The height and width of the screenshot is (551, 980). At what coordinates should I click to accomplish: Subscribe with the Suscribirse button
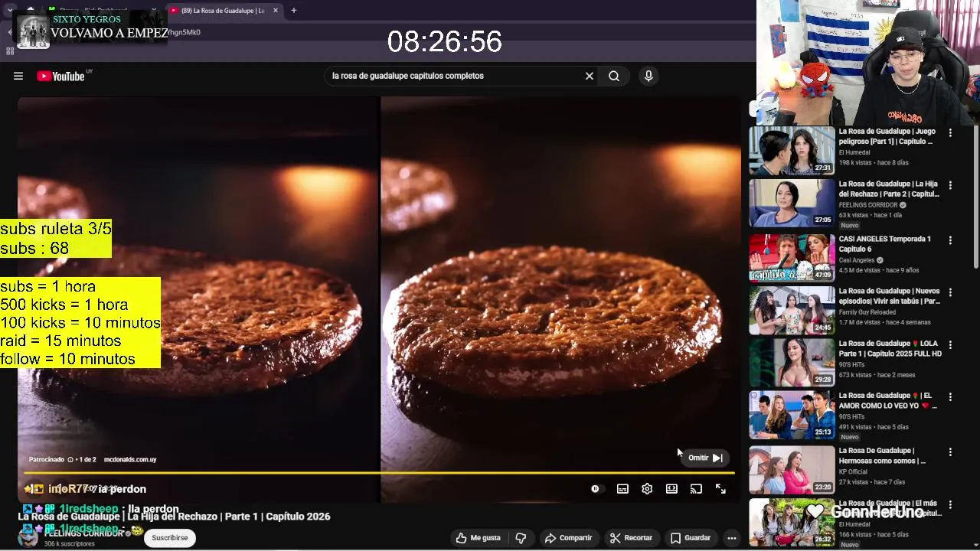tap(169, 538)
